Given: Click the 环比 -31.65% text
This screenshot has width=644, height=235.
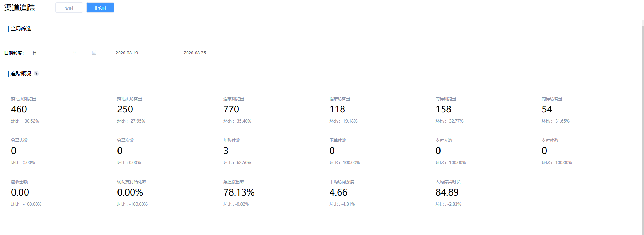Looking at the screenshot, I should click(x=555, y=121).
